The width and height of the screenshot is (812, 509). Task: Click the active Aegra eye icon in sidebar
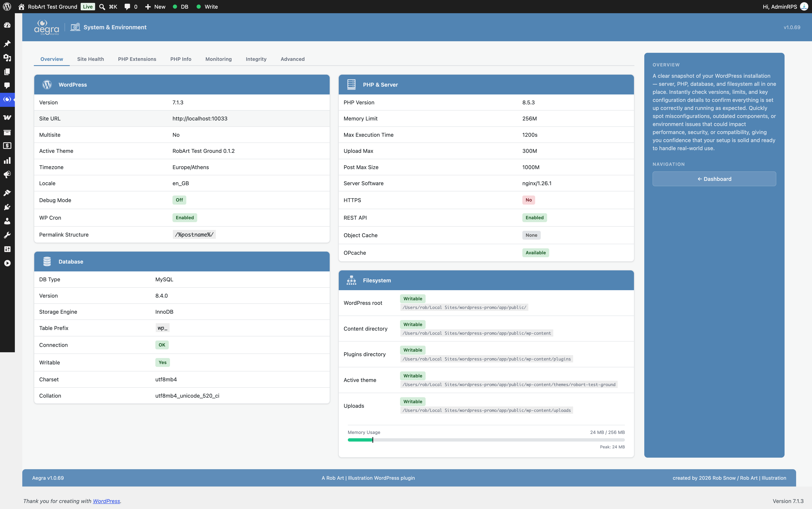7,99
